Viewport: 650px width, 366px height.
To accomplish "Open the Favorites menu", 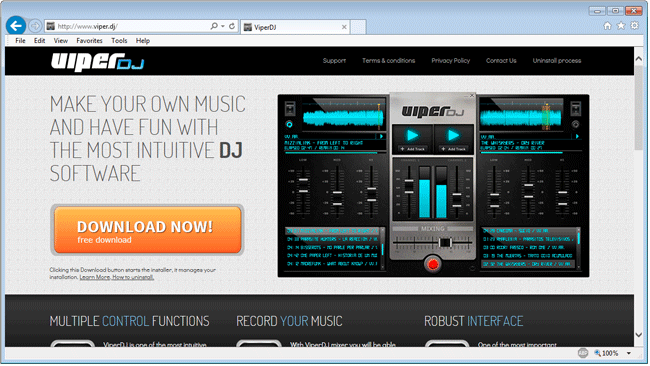I will 89,41.
